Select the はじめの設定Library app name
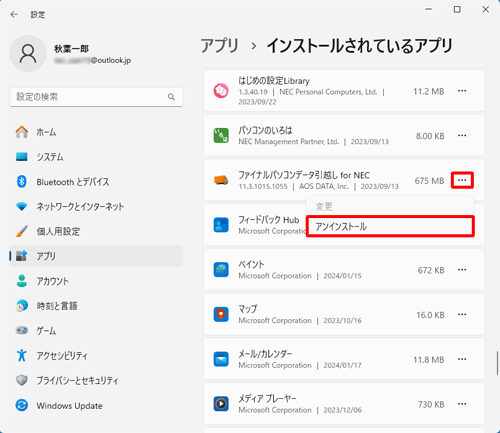Image resolution: width=500 pixels, height=433 pixels. (274, 81)
